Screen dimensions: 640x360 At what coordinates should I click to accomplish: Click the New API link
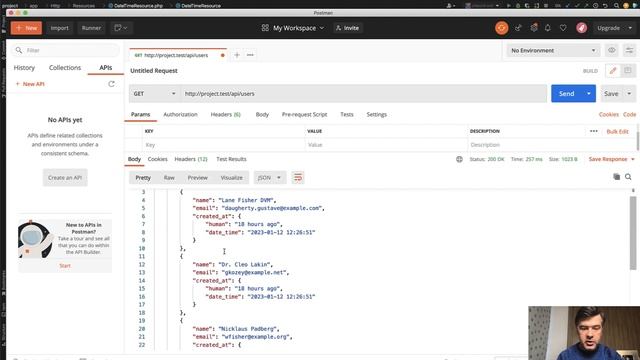(x=30, y=84)
